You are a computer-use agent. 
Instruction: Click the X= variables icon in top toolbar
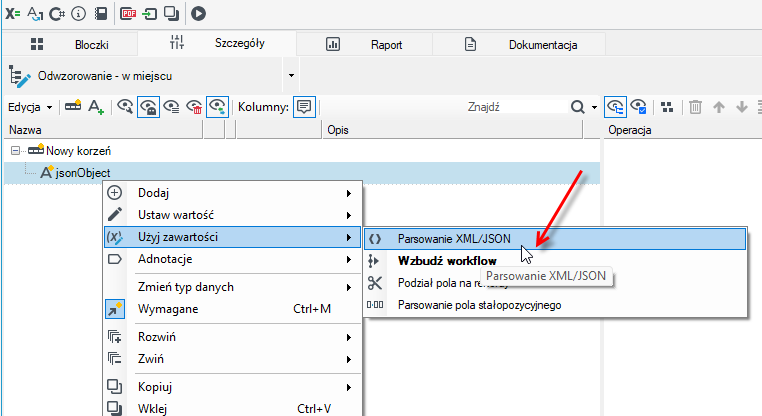[12, 14]
